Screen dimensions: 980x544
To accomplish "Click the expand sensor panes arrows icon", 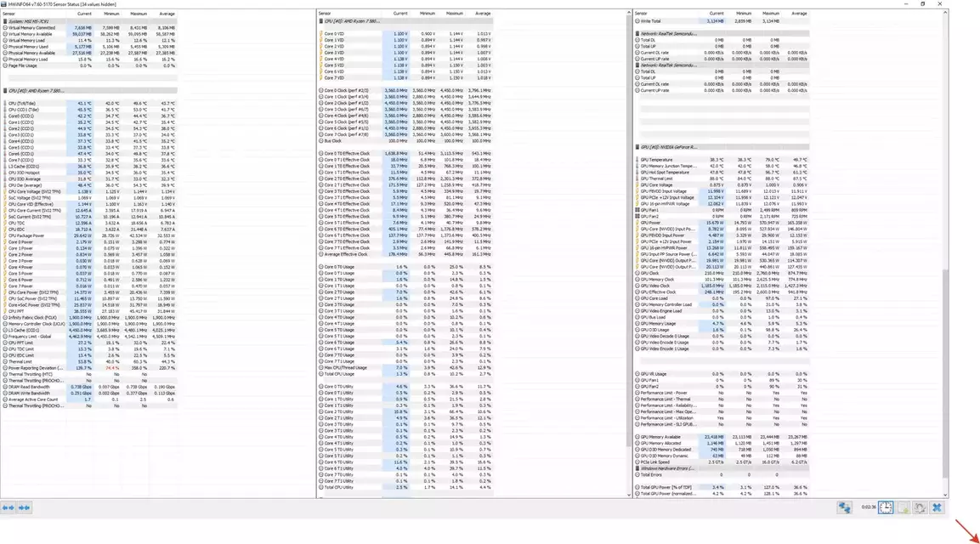I will 8,507.
